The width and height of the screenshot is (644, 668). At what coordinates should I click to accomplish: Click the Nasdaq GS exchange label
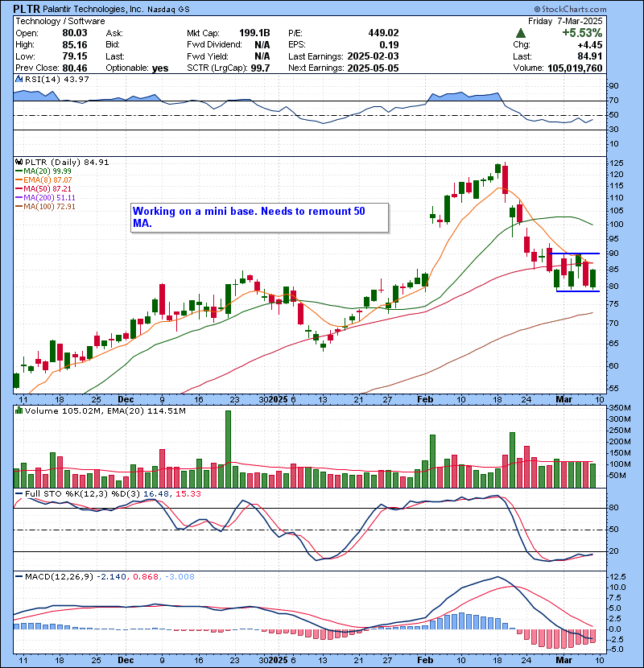[x=169, y=10]
